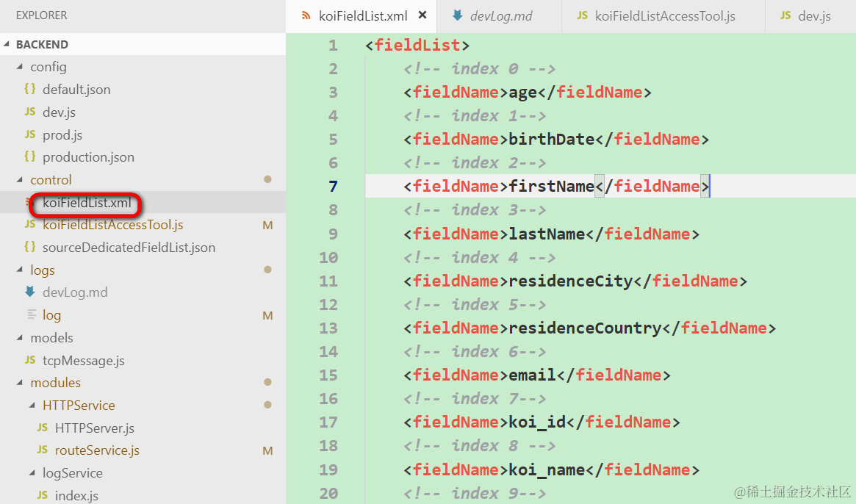
Task: Collapse the models folder arrow
Action: (x=20, y=337)
